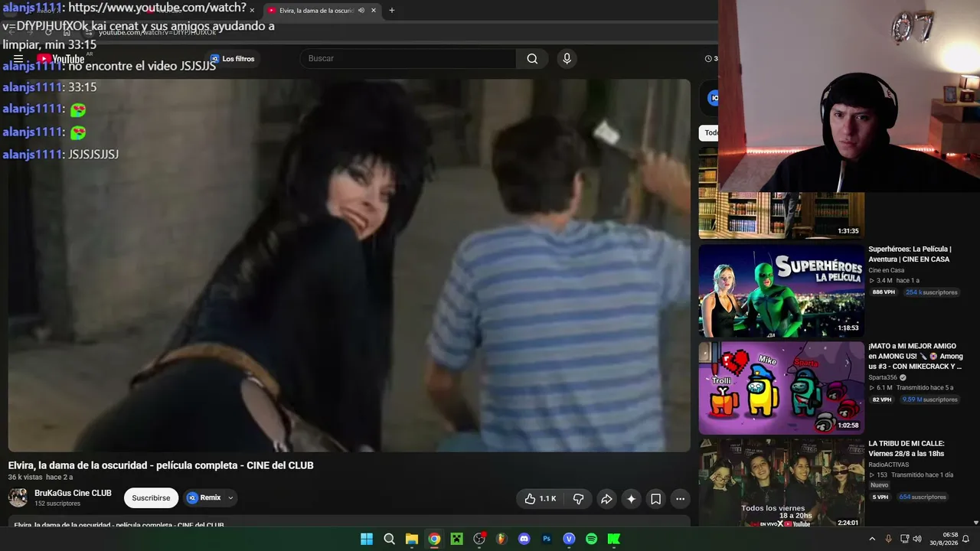Click the Nuevo badge under RadioACTIVAS
The height and width of the screenshot is (551, 980).
coord(880,485)
